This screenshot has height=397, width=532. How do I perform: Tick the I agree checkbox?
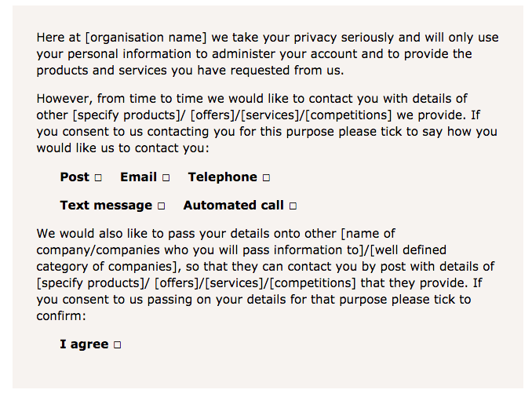point(118,344)
